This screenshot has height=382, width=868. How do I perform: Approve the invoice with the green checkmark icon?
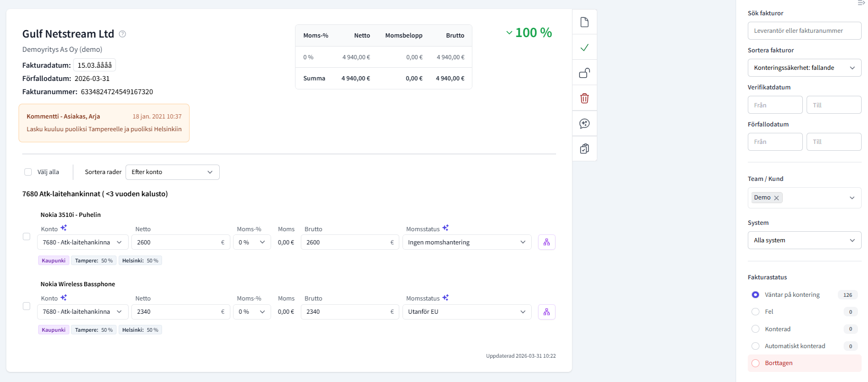(x=585, y=48)
